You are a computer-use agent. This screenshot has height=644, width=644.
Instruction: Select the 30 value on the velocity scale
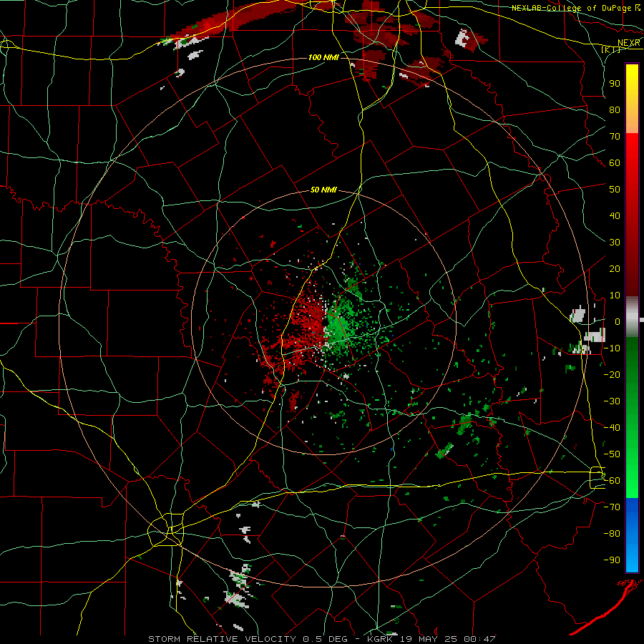pyautogui.click(x=615, y=243)
